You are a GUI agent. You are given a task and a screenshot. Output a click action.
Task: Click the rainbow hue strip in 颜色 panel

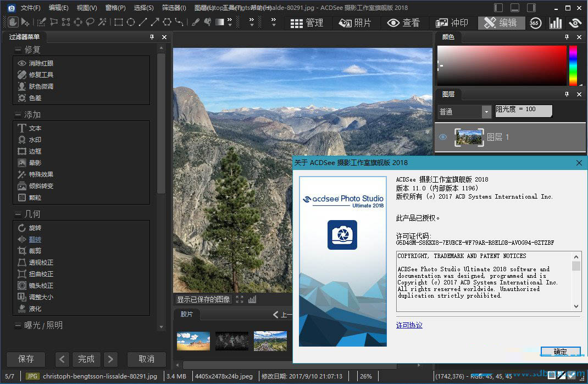[x=573, y=65]
